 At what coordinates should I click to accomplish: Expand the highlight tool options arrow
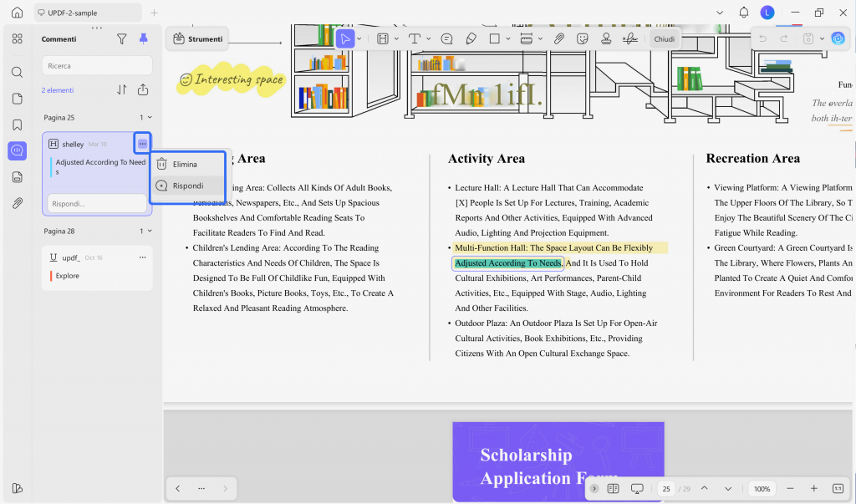click(x=396, y=38)
